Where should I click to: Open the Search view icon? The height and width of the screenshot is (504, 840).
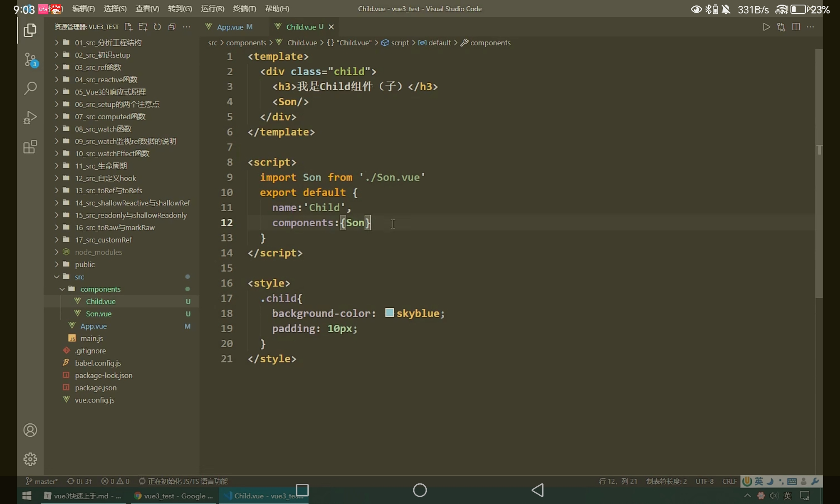30,88
